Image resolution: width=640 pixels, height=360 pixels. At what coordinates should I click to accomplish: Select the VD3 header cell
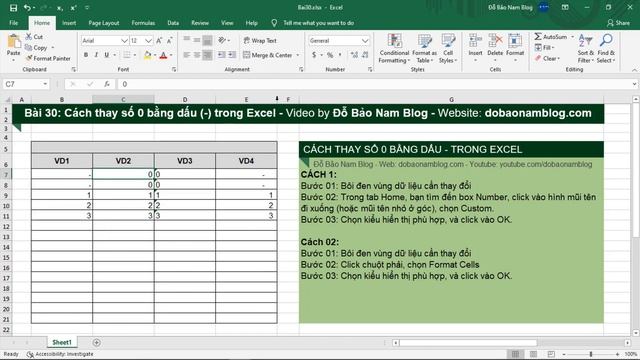click(184, 161)
